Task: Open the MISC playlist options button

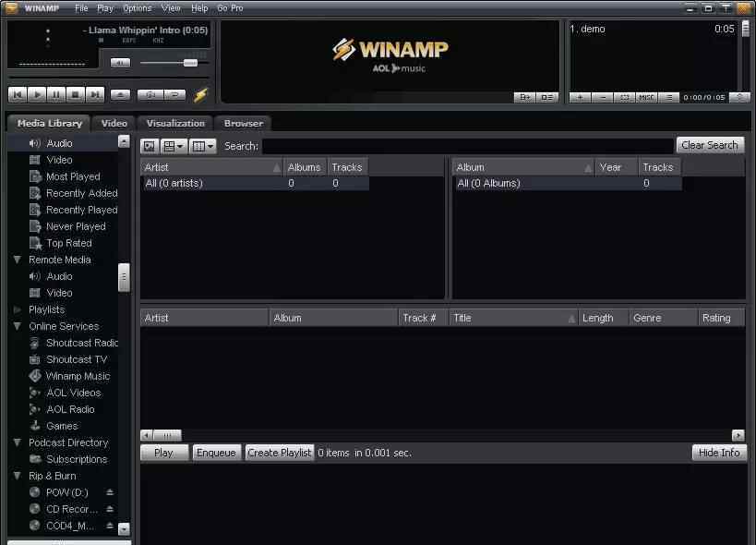Action: pyautogui.click(x=647, y=97)
